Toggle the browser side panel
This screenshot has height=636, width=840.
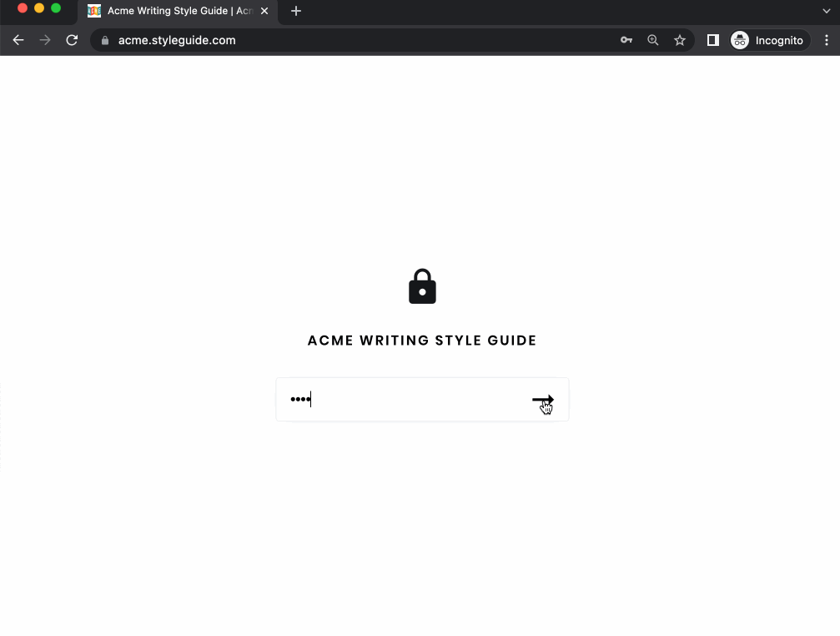[713, 40]
